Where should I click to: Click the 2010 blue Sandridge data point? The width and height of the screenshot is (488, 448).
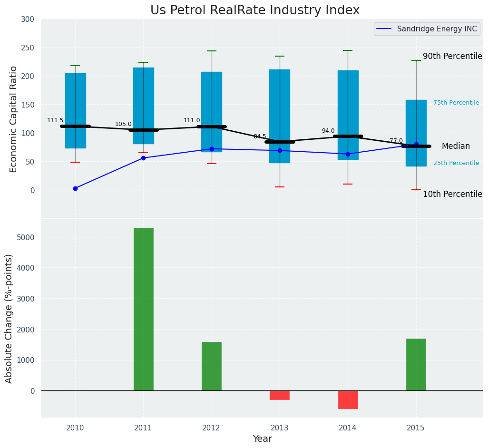tap(75, 188)
